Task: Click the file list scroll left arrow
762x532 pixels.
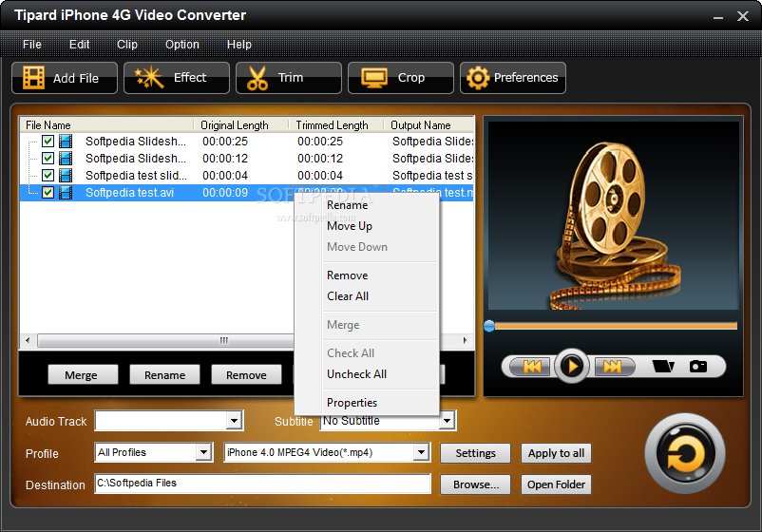Action: click(x=28, y=341)
